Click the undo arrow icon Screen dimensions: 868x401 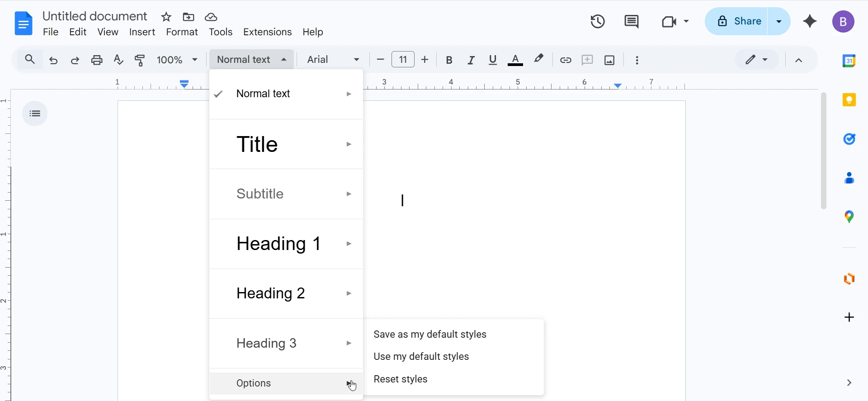click(53, 60)
